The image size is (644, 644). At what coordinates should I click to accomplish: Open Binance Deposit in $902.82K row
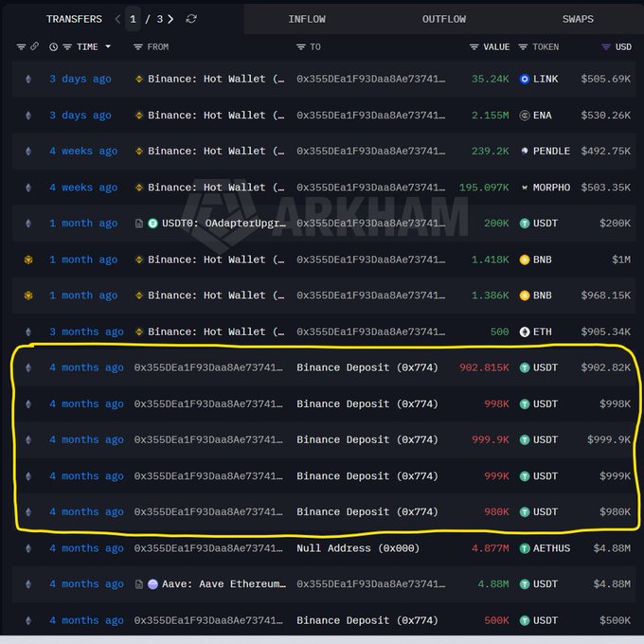367,367
